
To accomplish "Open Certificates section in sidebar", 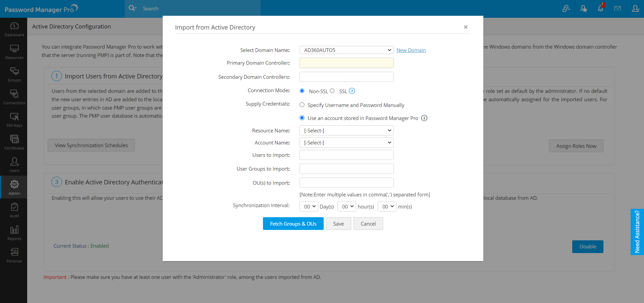I will pos(14,142).
